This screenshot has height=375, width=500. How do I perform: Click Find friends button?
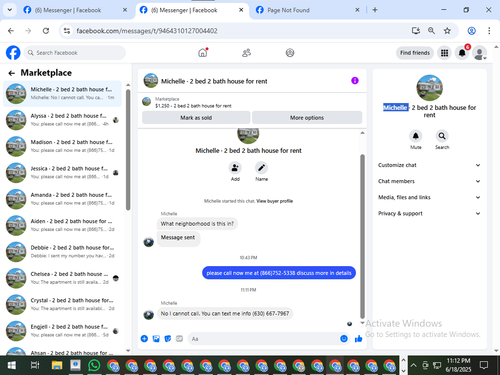click(415, 53)
